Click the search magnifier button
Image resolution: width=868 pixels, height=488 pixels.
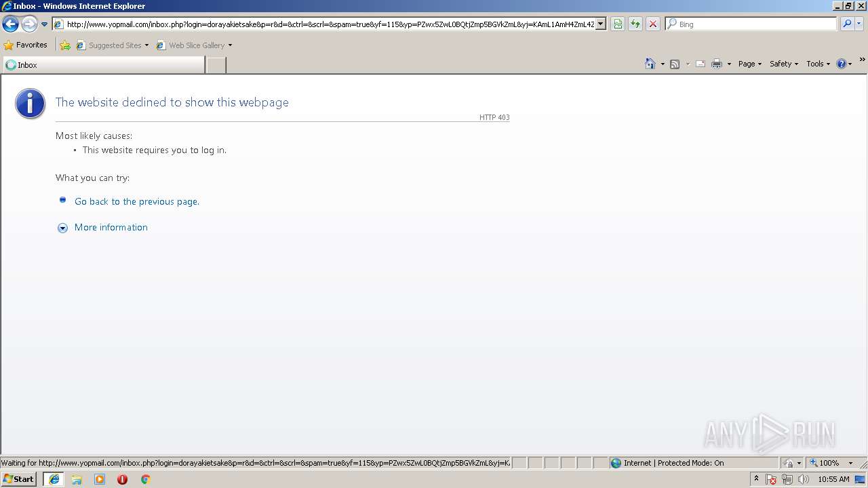tap(846, 24)
